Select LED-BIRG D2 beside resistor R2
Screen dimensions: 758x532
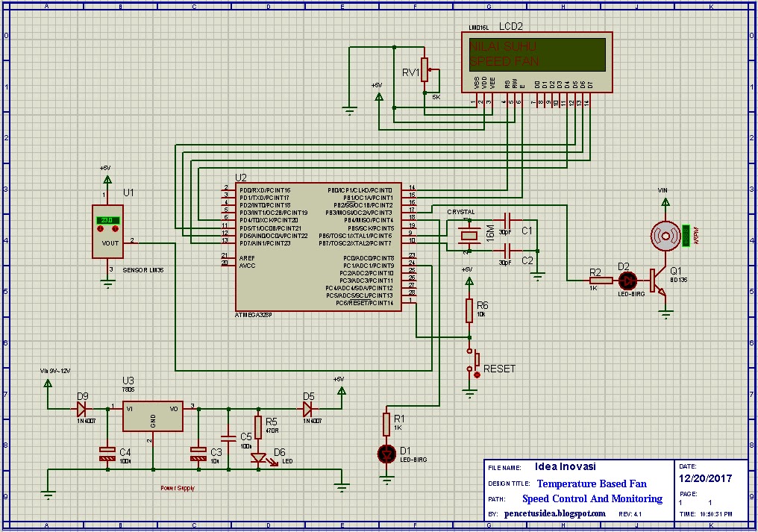[627, 282]
